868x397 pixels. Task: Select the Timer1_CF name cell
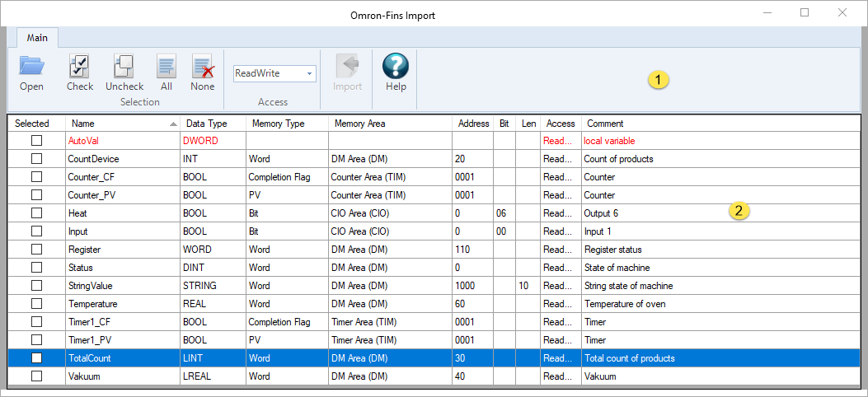click(122, 322)
